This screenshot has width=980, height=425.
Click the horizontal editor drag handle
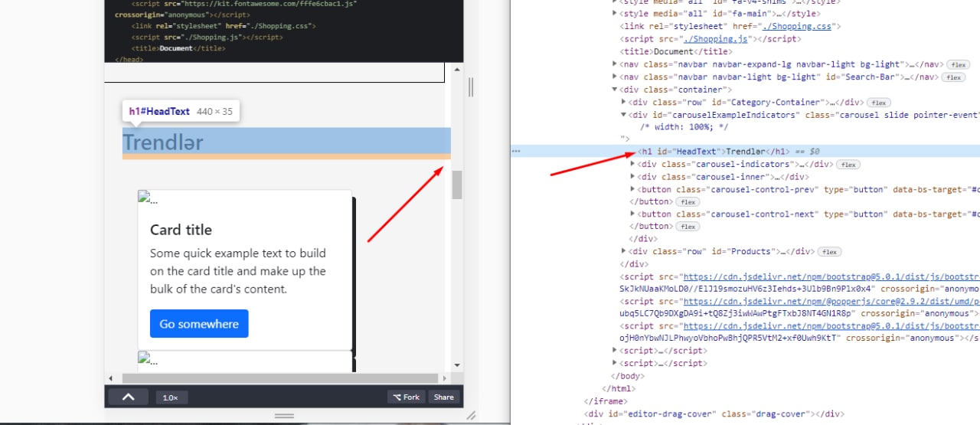coord(284,415)
